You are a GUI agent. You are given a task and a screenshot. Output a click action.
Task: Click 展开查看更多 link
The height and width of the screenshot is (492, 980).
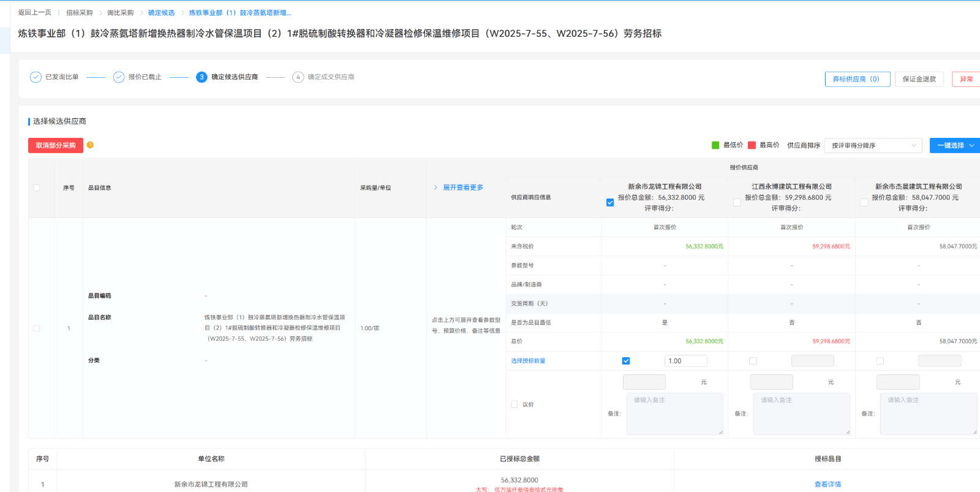[x=463, y=187]
